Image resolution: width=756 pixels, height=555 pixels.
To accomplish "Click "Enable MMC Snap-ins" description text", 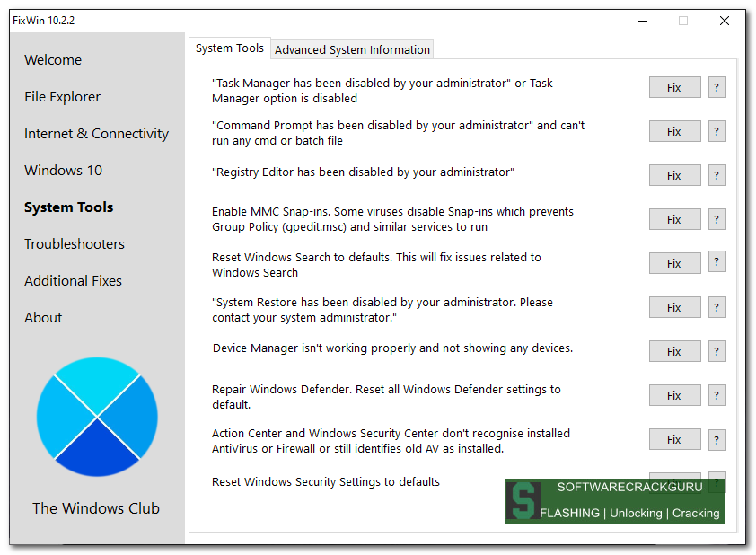I will pyautogui.click(x=392, y=219).
